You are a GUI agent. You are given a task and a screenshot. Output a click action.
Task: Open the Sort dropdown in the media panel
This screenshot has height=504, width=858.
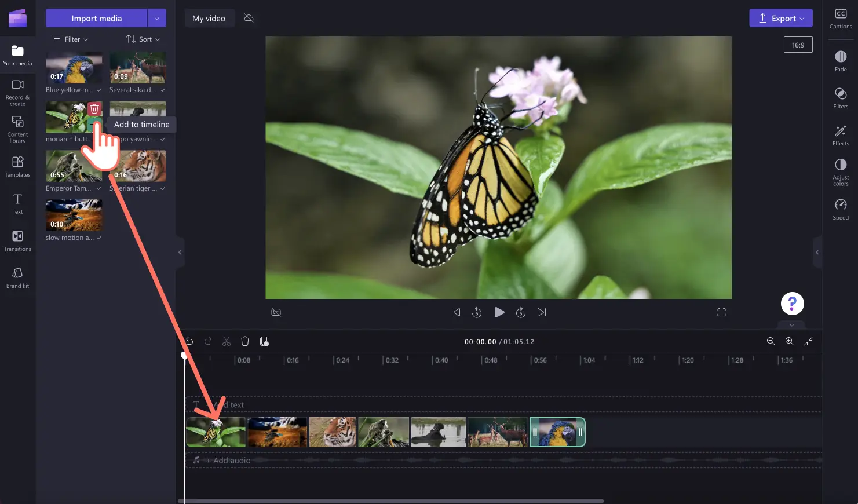[x=143, y=39]
